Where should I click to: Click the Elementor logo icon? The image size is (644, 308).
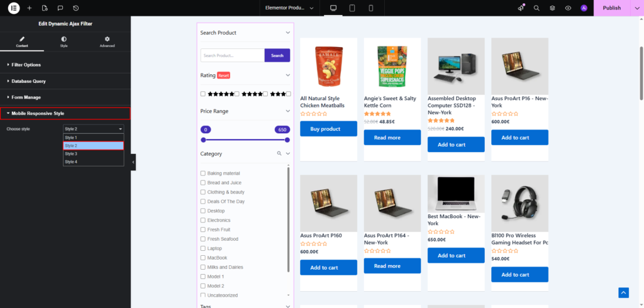tap(13, 8)
